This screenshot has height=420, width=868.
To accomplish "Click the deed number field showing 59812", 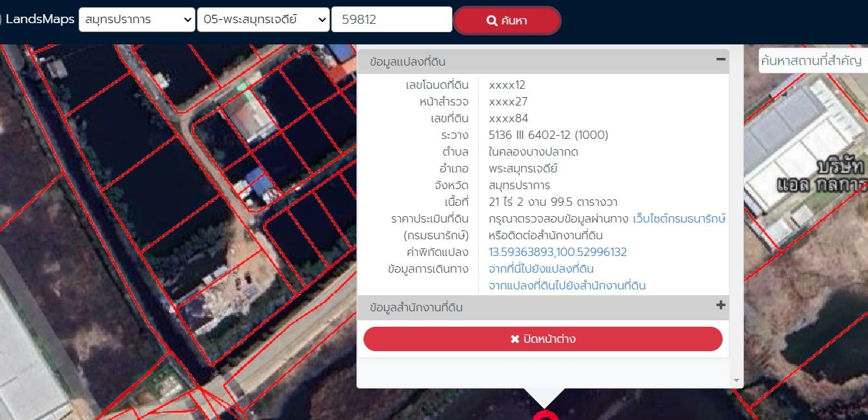I will [x=392, y=19].
